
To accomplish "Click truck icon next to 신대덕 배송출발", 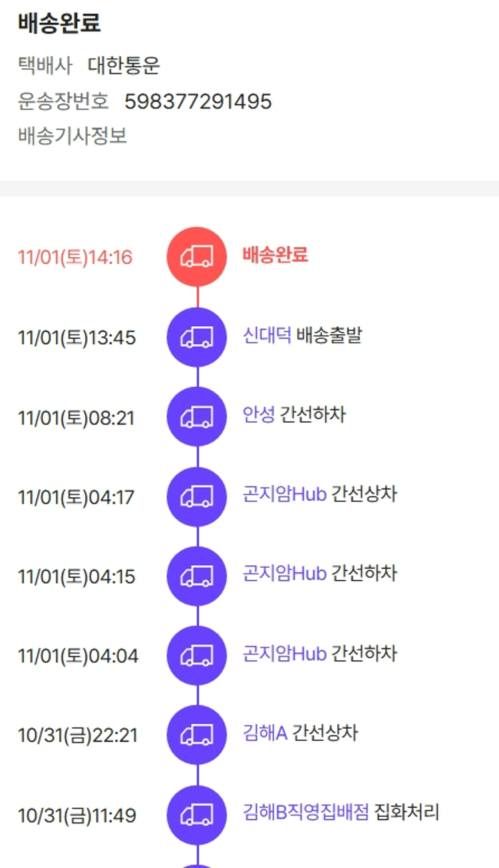I will pos(197,337).
